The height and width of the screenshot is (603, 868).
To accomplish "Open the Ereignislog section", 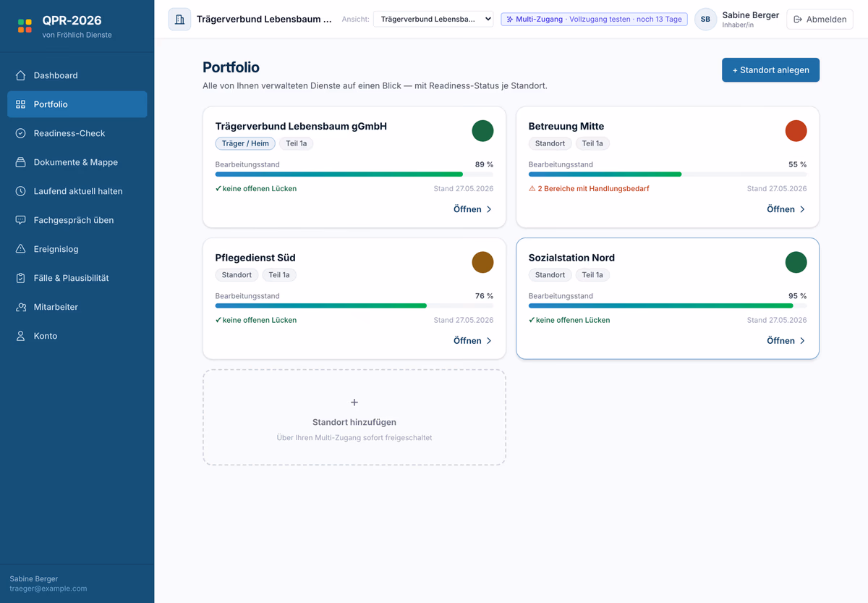I will click(x=77, y=249).
